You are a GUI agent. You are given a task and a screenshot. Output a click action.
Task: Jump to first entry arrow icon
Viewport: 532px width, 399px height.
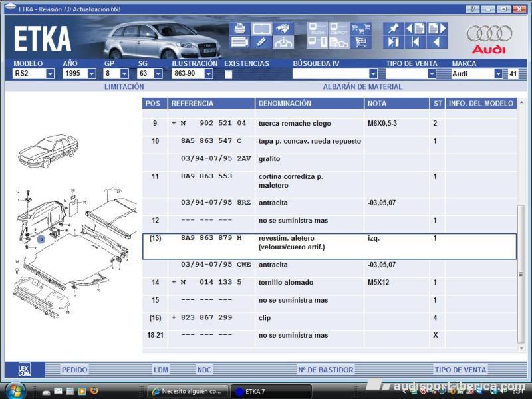415,42
